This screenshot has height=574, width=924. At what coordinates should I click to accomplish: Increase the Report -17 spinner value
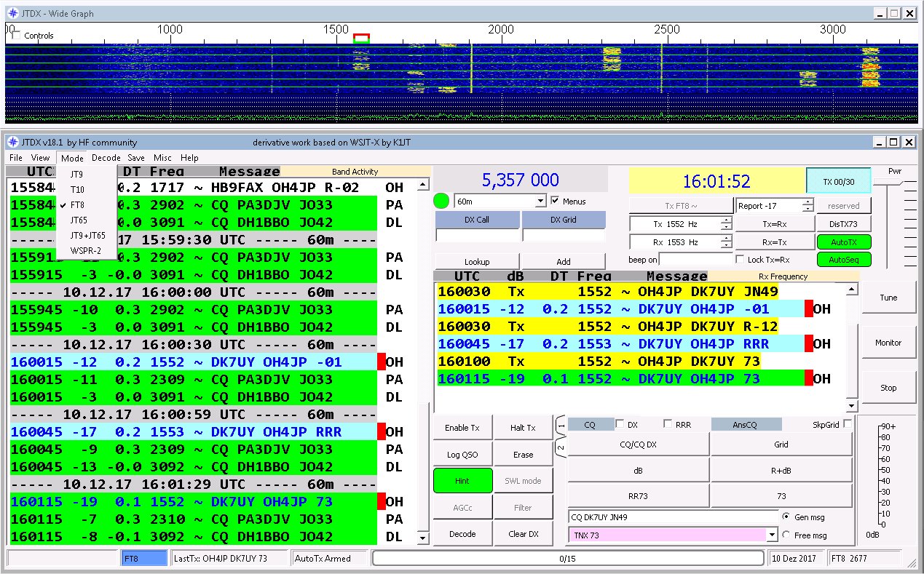coord(807,202)
